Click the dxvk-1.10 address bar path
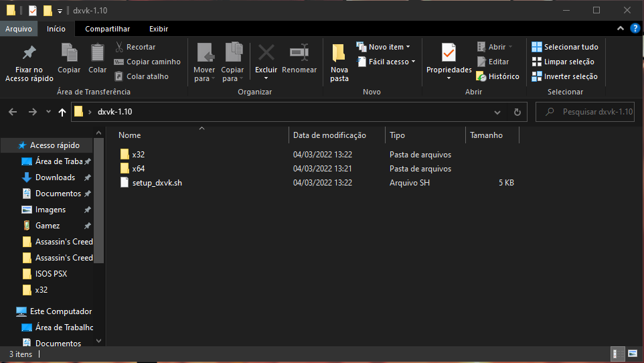The image size is (644, 363). pos(115,112)
